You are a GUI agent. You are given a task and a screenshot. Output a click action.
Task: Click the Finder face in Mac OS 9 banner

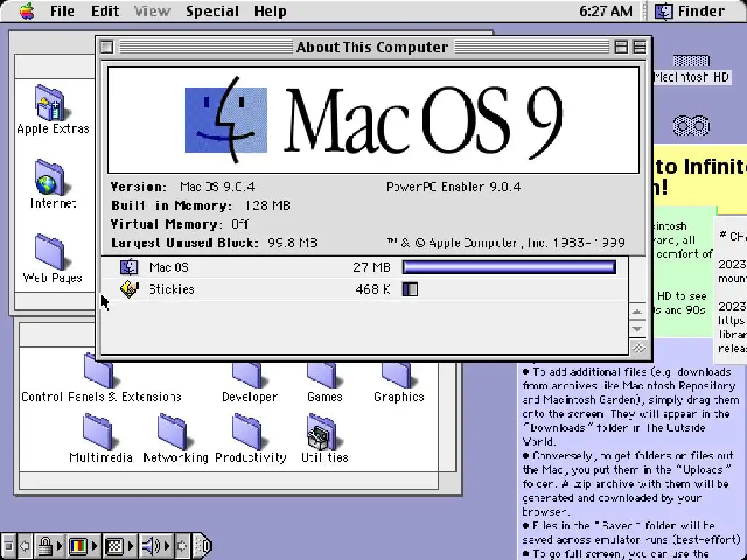click(x=225, y=120)
